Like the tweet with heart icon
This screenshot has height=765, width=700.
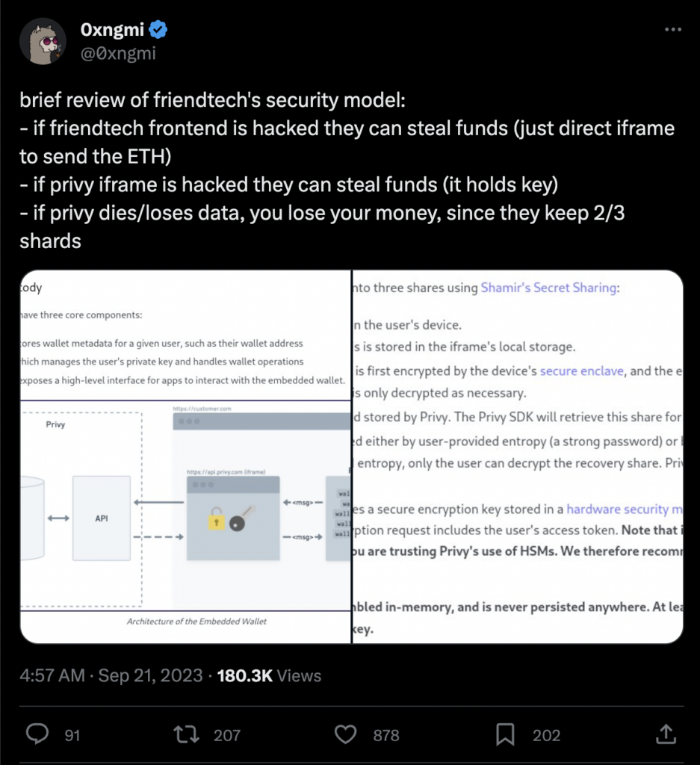pos(345,734)
